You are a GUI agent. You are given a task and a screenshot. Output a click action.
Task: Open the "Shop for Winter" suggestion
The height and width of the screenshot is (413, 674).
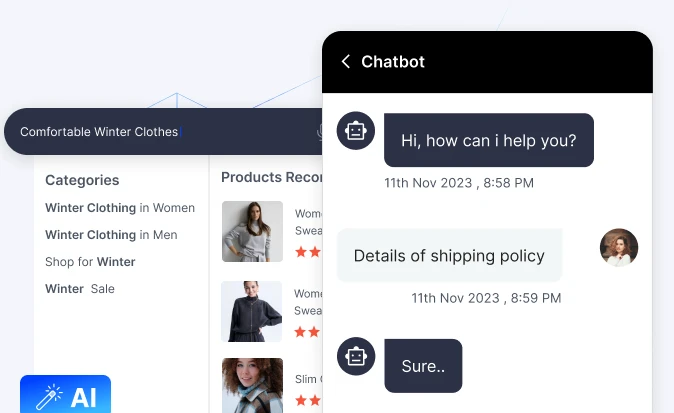point(90,262)
